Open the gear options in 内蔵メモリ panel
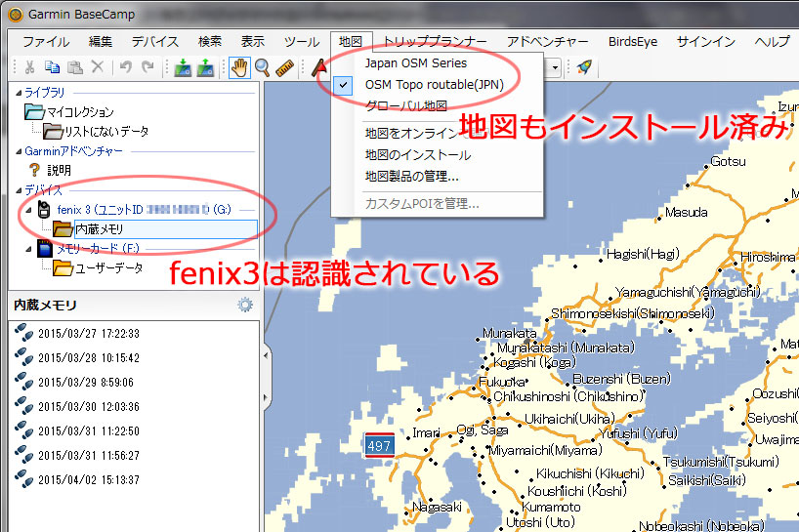This screenshot has width=799, height=532. 245,305
